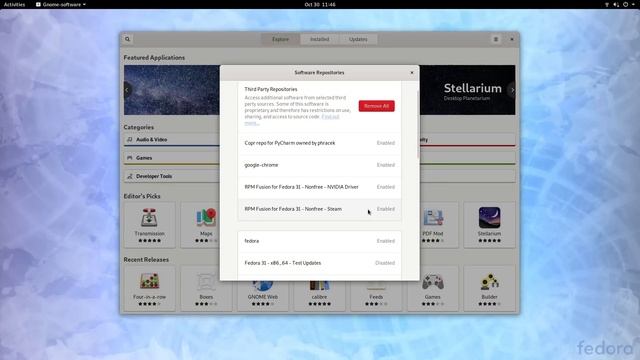Click the clock in the top bar
The height and width of the screenshot is (360, 640).
pos(320,4)
